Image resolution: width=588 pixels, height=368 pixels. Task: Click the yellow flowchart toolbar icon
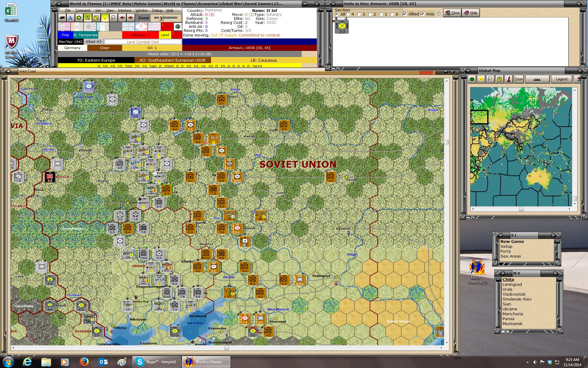point(96,18)
